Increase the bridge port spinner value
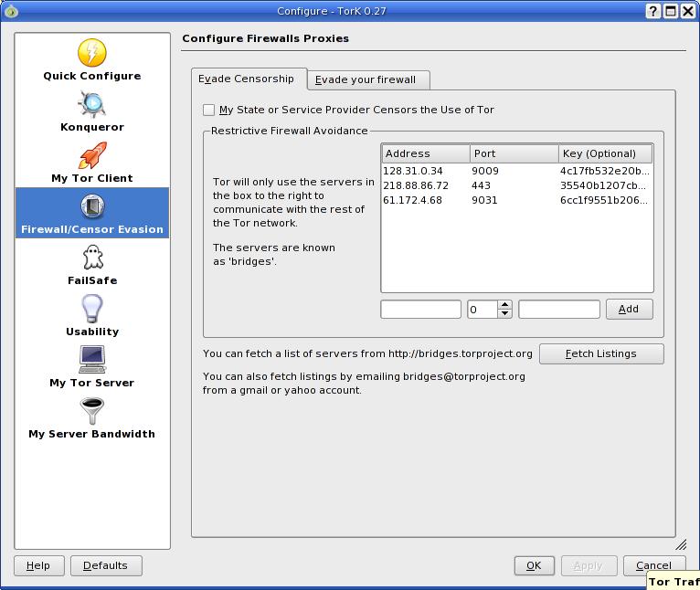The image size is (700, 590). (504, 304)
